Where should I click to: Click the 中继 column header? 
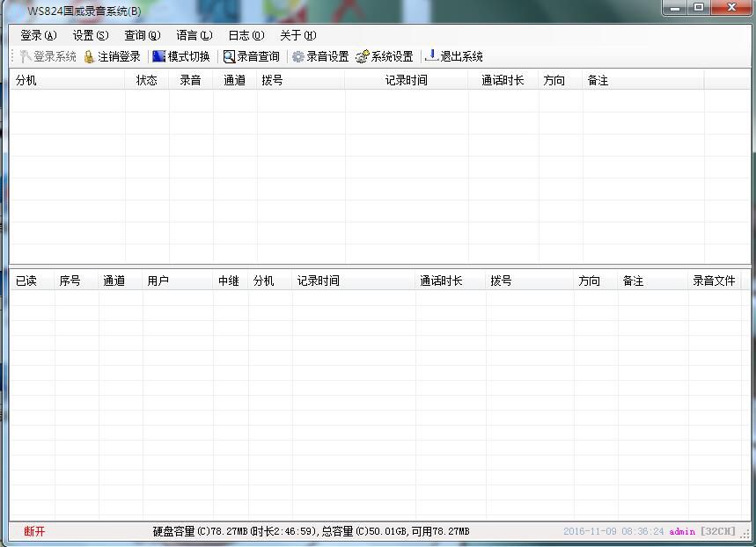(231, 281)
